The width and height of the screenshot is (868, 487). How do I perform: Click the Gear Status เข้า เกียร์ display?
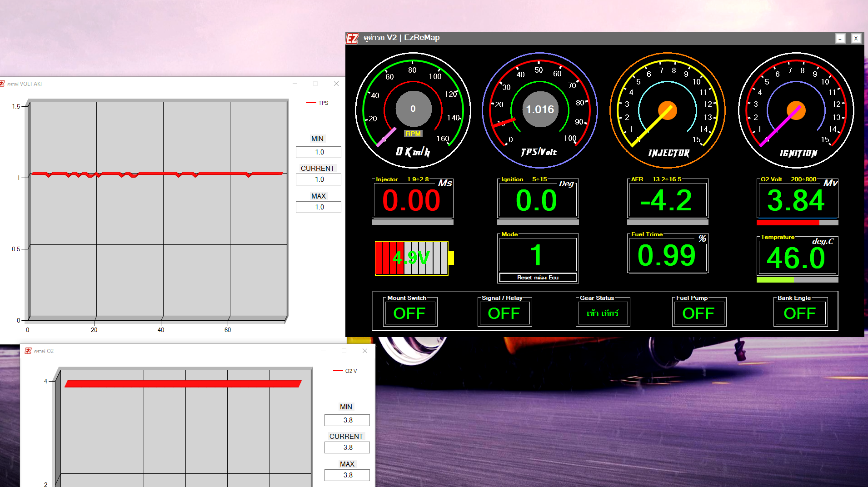603,313
